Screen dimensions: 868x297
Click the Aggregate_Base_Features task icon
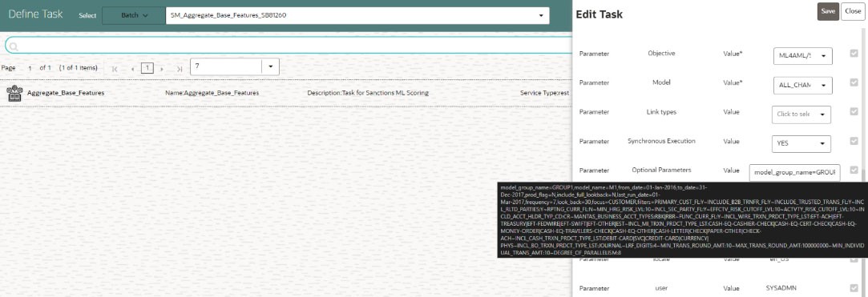tap(14, 93)
